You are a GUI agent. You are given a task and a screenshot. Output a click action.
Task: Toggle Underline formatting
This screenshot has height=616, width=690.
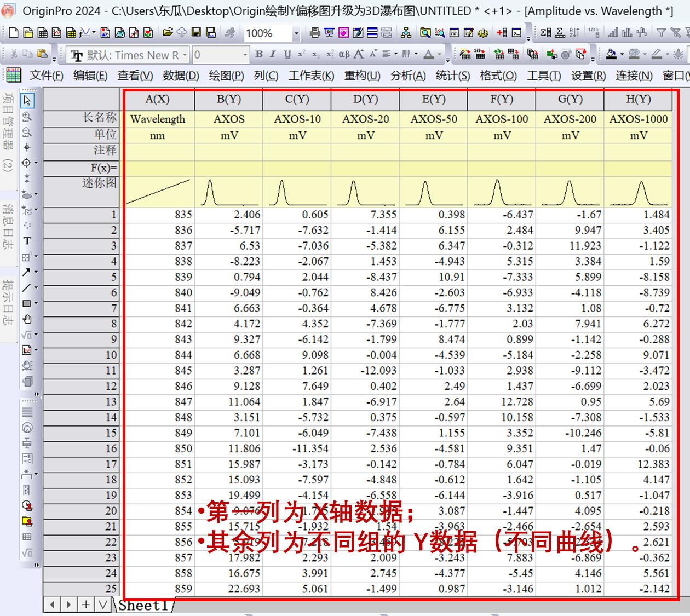coord(287,54)
